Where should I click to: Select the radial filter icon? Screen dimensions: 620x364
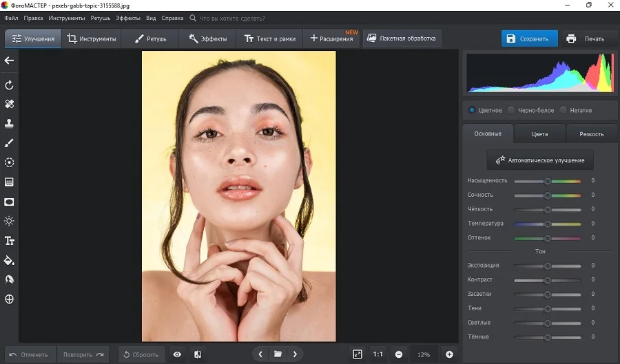[9, 162]
